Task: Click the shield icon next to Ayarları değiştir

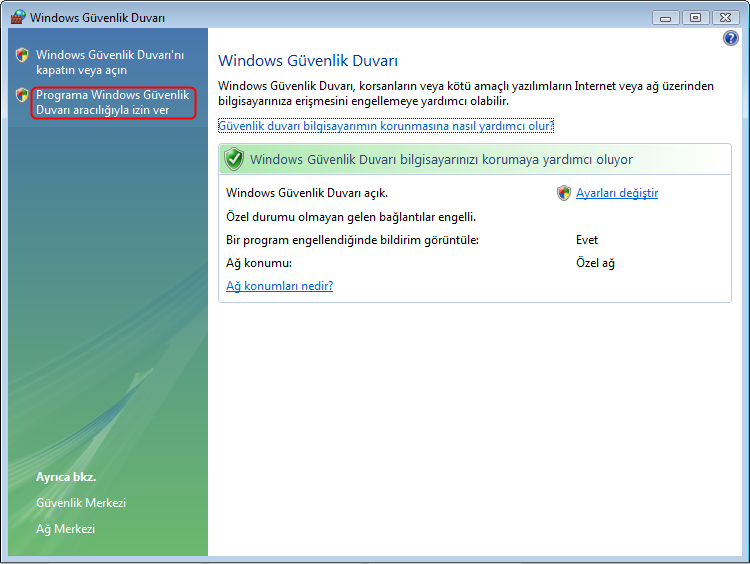Action: tap(564, 193)
